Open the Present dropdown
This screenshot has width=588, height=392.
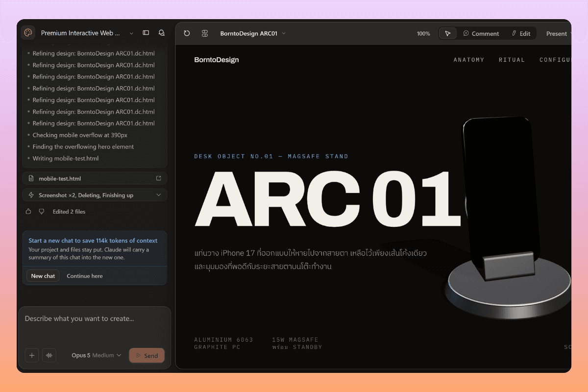pos(559,33)
